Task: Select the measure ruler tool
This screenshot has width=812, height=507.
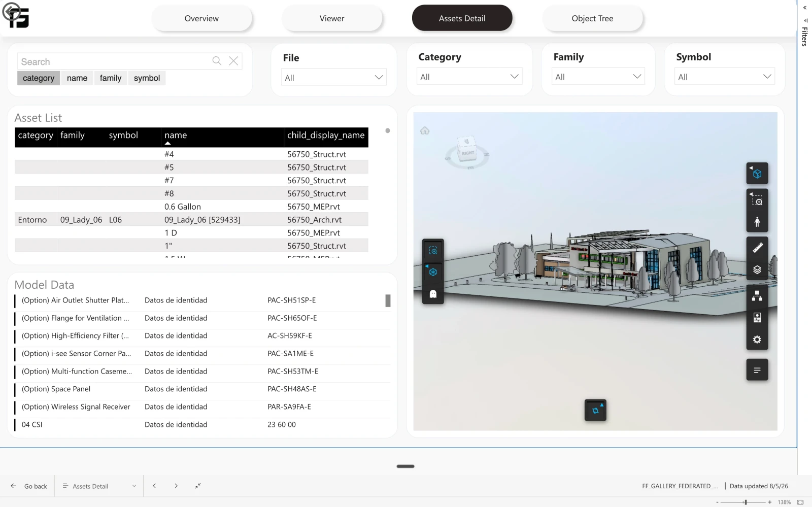Action: click(x=757, y=248)
